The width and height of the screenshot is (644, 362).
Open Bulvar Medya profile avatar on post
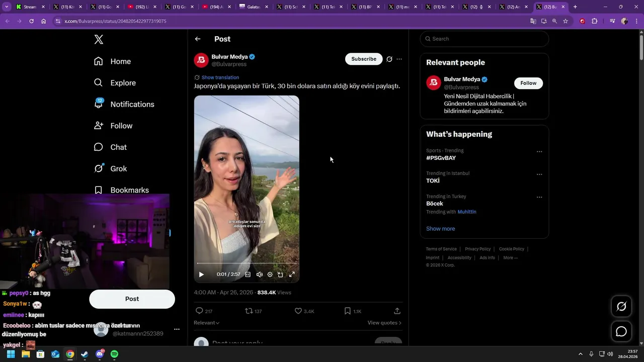(201, 60)
